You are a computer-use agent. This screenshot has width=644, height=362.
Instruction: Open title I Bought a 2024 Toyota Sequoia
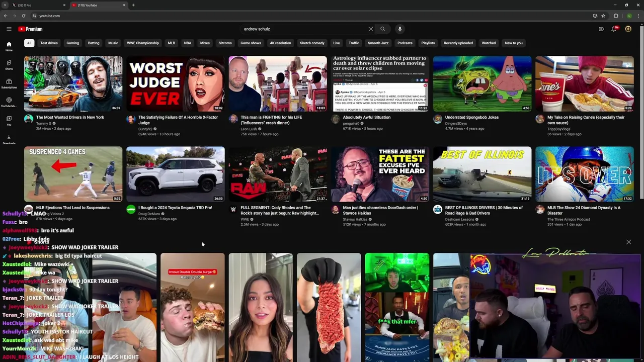175,208
